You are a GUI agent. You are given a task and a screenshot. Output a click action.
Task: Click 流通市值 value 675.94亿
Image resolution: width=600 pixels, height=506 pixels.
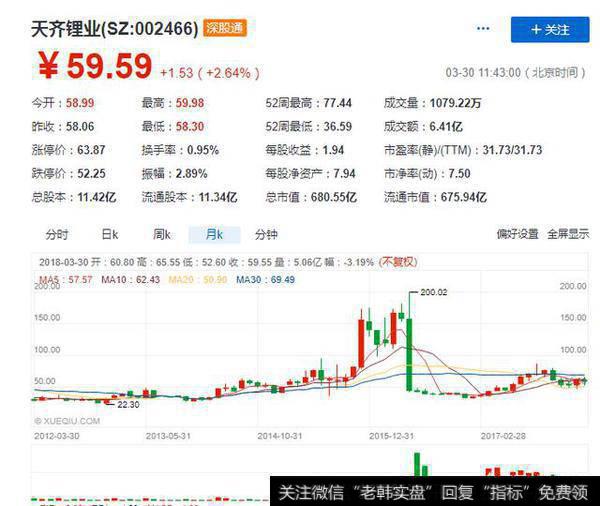[x=464, y=198]
